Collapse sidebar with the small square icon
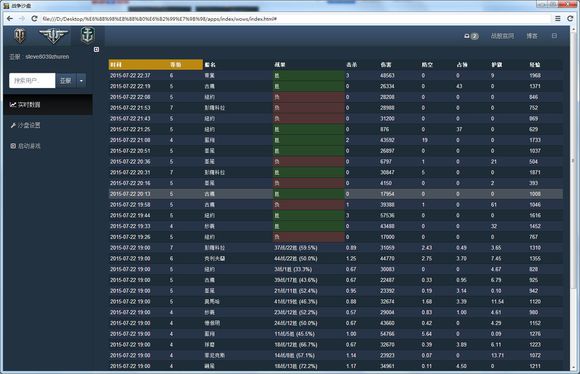This screenshot has height=374, width=580. coord(96,49)
